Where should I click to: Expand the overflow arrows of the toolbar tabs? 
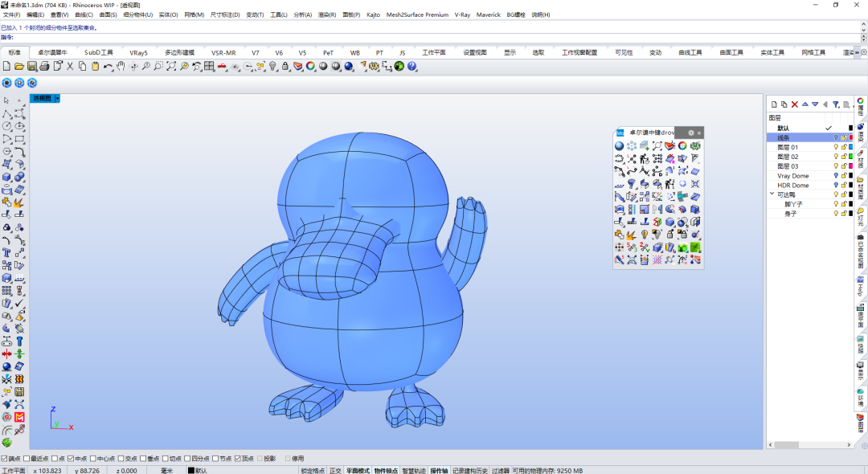857,52
